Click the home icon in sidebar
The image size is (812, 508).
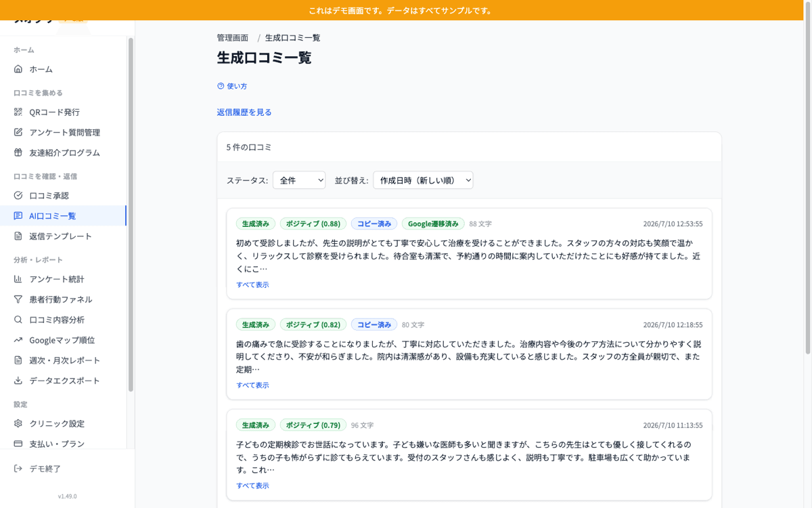tap(18, 69)
